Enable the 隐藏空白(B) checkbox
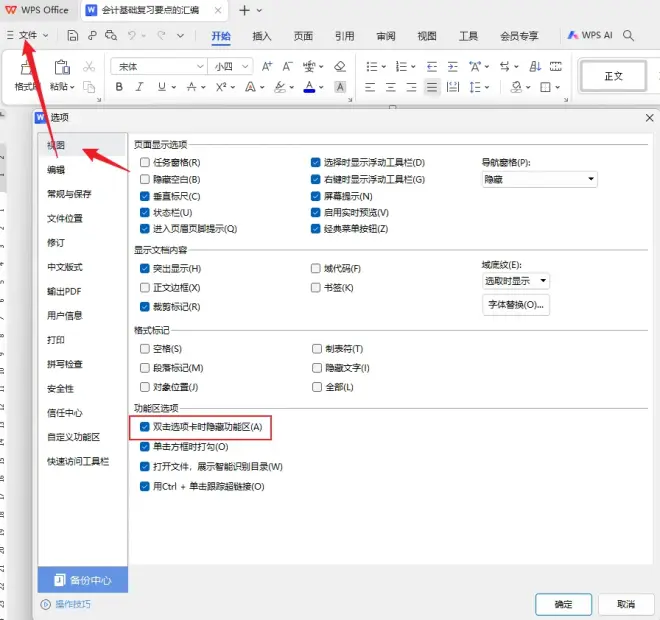 (x=145, y=179)
